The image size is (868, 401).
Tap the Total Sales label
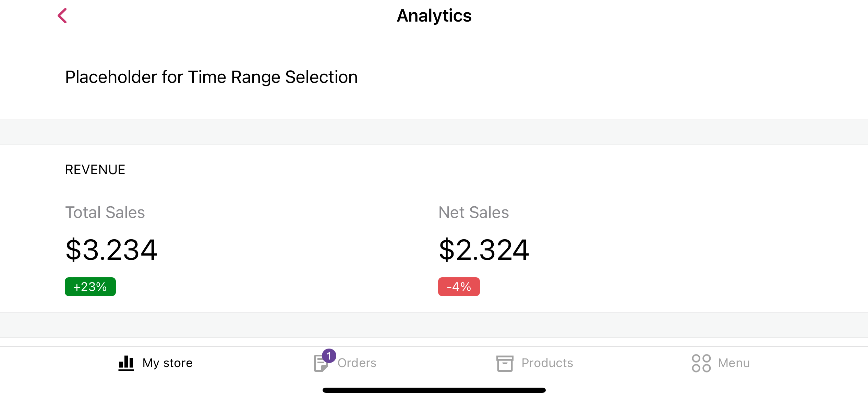coord(105,212)
